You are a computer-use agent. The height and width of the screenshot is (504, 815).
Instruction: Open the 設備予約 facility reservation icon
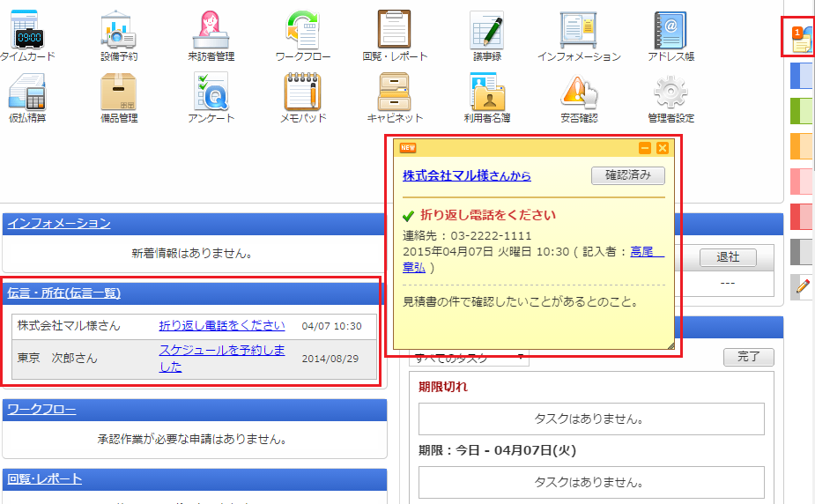coord(118,32)
